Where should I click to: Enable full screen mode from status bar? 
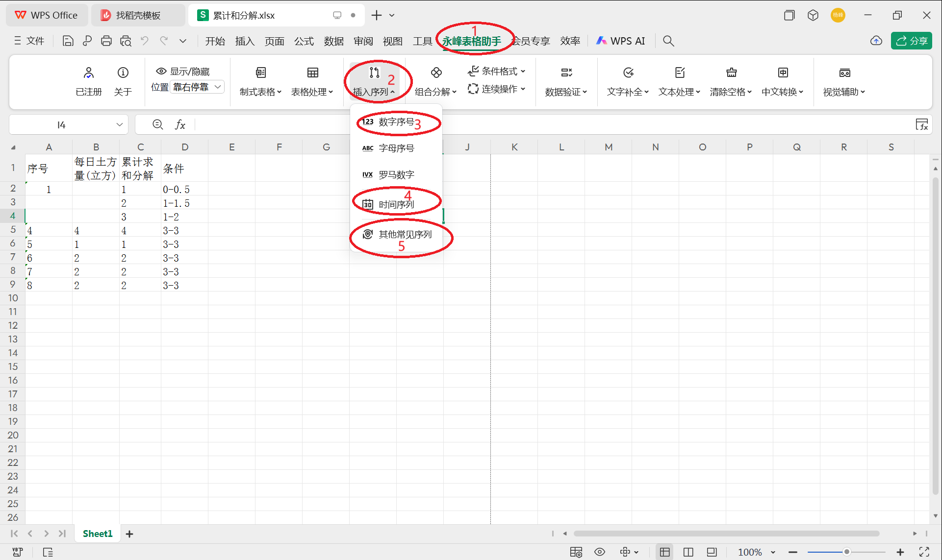(925, 552)
